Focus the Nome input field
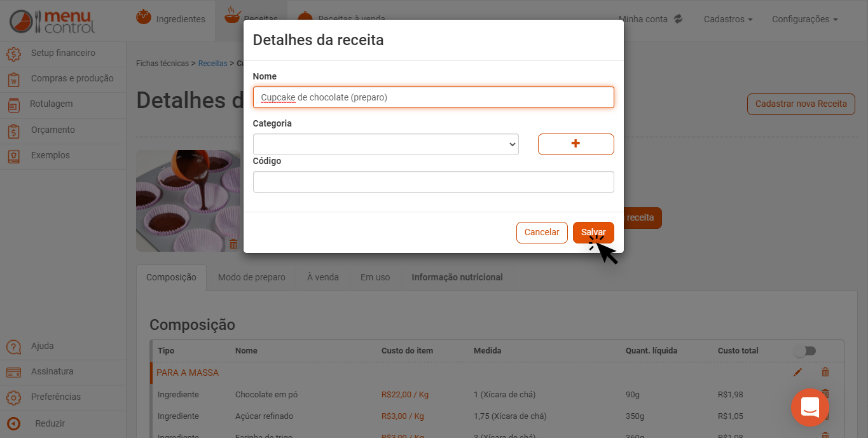Image resolution: width=868 pixels, height=438 pixels. point(434,97)
